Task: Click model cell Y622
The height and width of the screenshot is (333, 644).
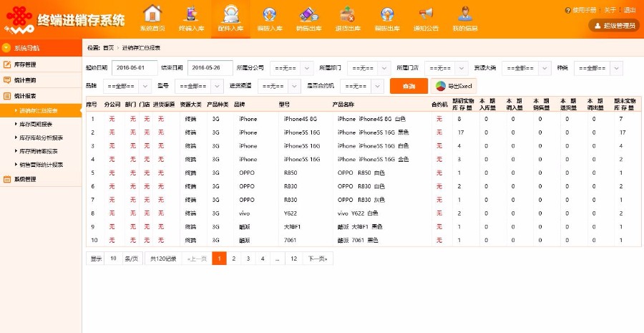Action: 290,213
